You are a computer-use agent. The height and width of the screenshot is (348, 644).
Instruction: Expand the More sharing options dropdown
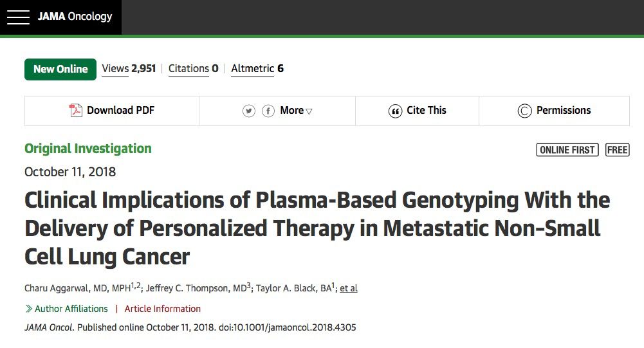[x=296, y=111]
